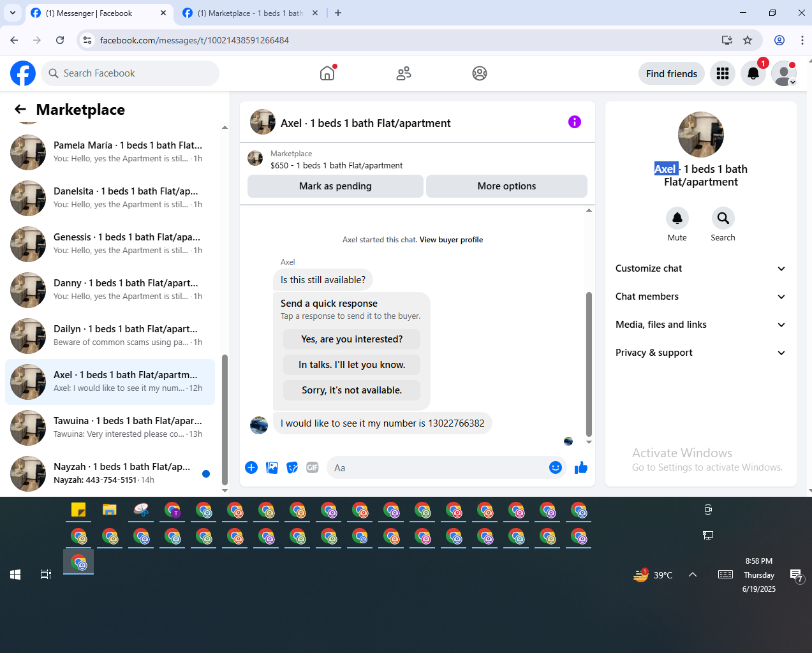Viewport: 812px width, 653px height.
Task: Open conversation information purple icon
Action: click(x=575, y=122)
